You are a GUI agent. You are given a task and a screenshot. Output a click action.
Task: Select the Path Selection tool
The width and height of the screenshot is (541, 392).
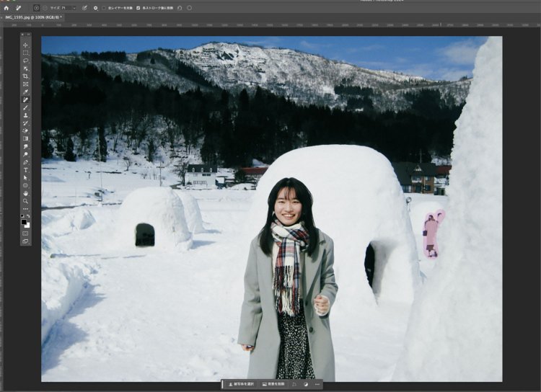[x=25, y=177]
